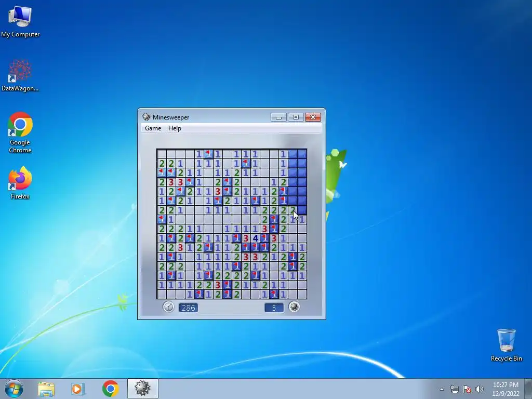Open the network tray icon
The width and height of the screenshot is (532, 399).
(454, 389)
